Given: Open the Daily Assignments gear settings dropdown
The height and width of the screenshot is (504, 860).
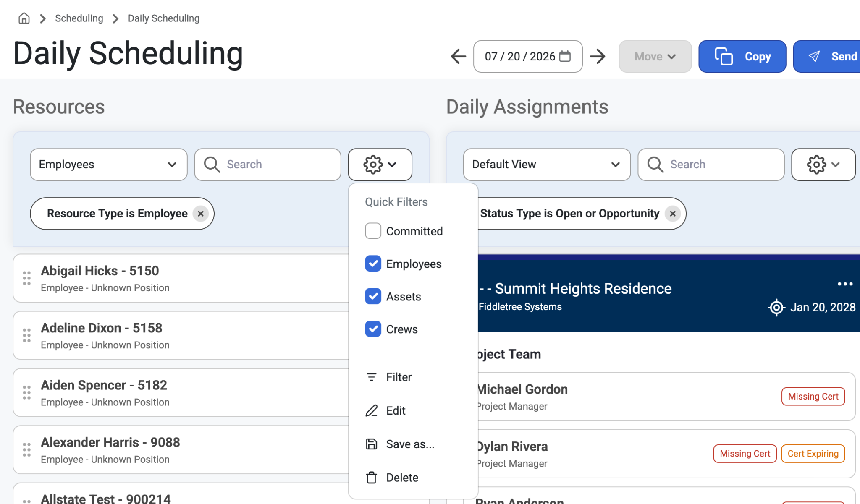Looking at the screenshot, I should tap(823, 165).
